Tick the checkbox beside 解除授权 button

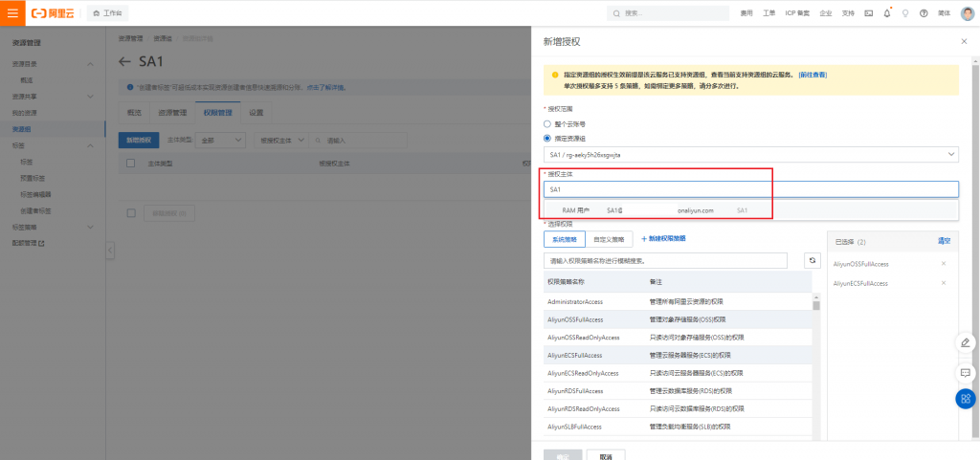point(130,213)
